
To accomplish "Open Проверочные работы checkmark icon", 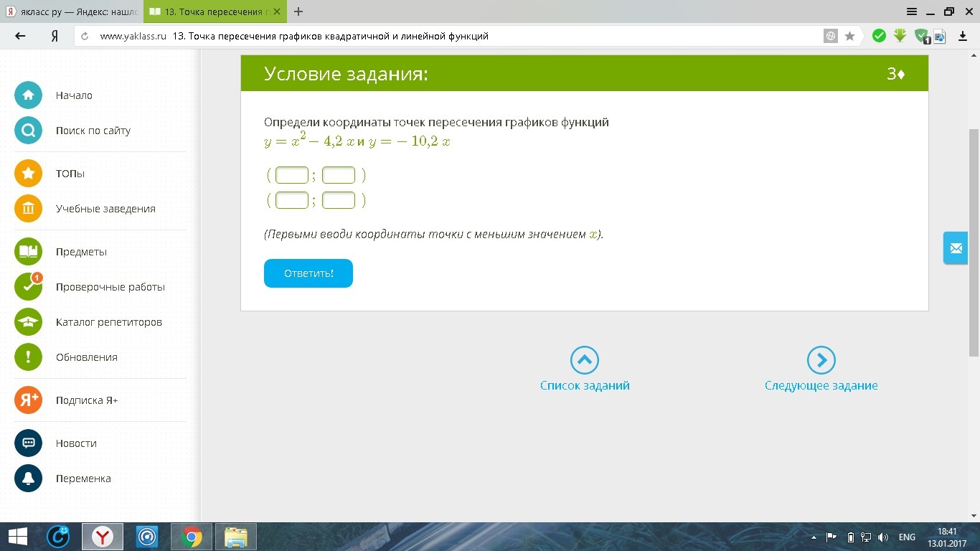I will (28, 287).
